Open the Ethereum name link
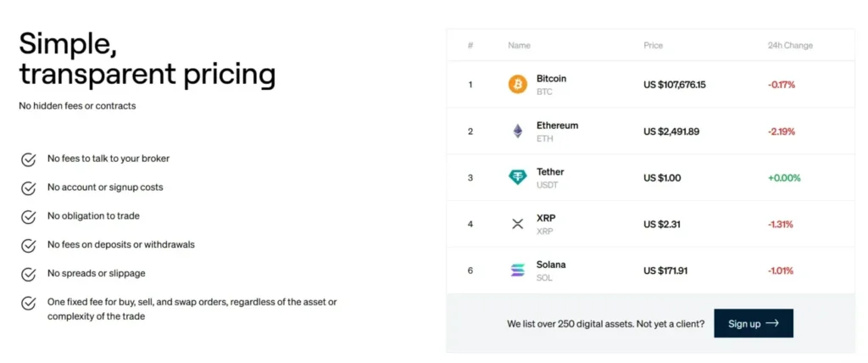This screenshot has width=868, height=363. tap(557, 126)
